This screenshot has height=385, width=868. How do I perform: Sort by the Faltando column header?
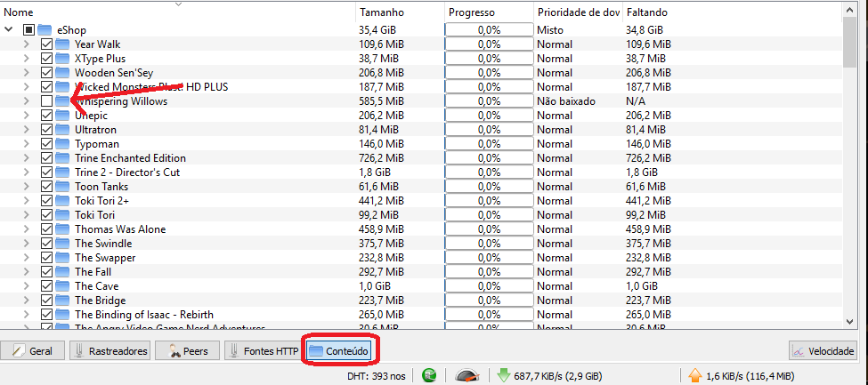tap(733, 12)
